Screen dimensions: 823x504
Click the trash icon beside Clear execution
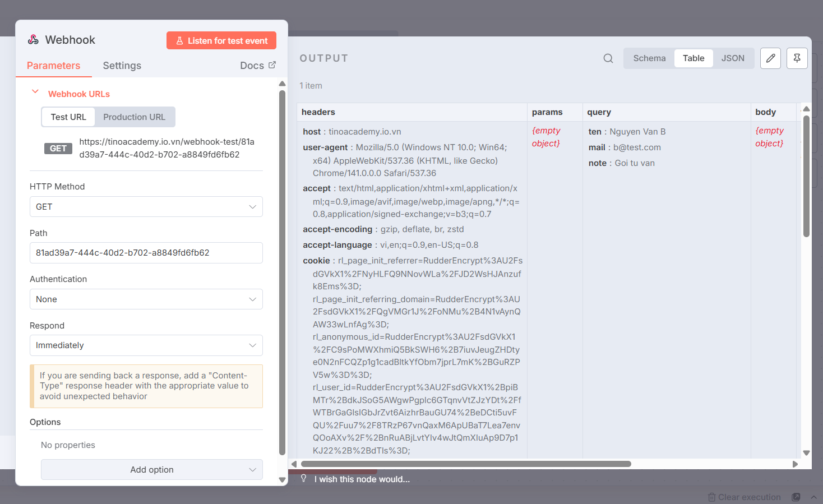tap(711, 497)
